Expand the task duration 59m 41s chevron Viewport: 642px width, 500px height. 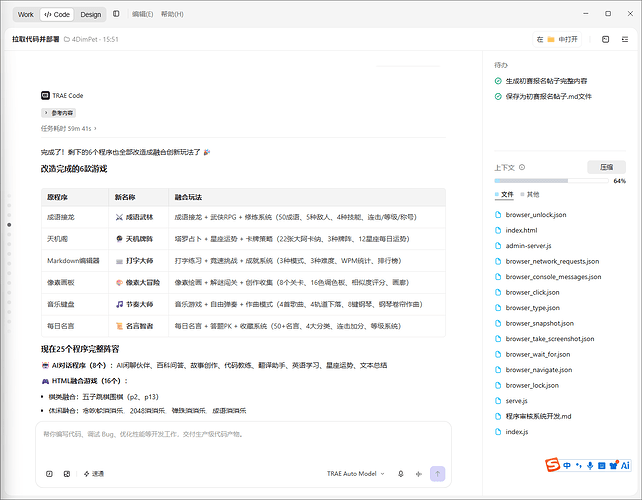click(95, 128)
